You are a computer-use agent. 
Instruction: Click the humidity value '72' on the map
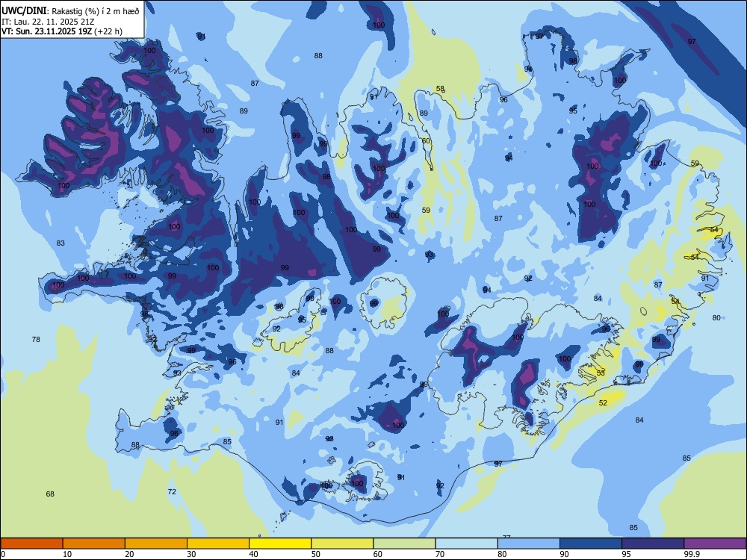(x=172, y=491)
